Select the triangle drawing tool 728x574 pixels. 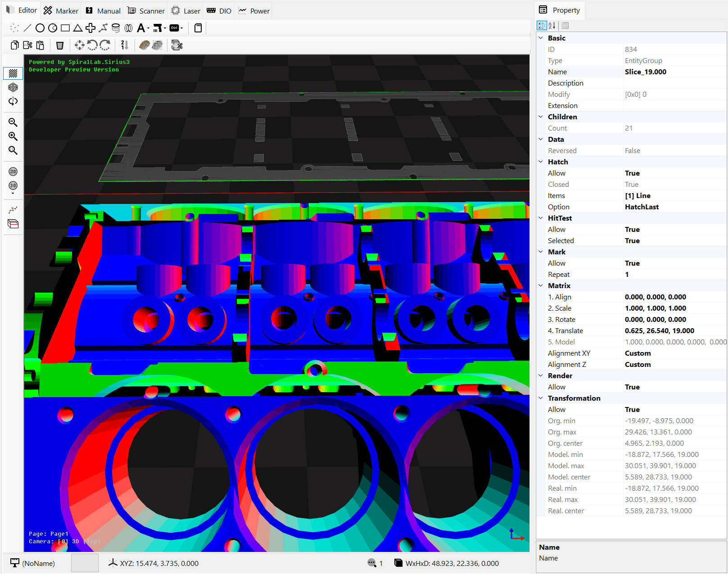click(x=78, y=28)
